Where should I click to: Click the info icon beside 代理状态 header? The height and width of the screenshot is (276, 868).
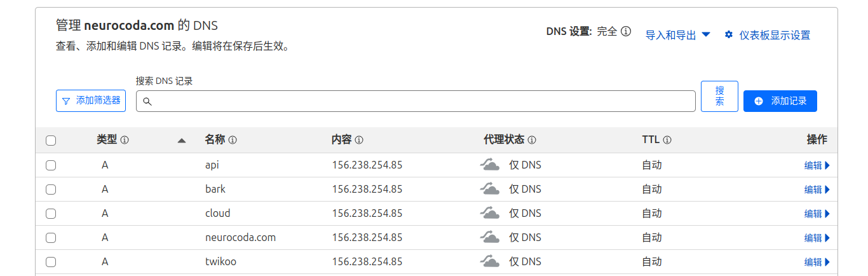click(532, 140)
